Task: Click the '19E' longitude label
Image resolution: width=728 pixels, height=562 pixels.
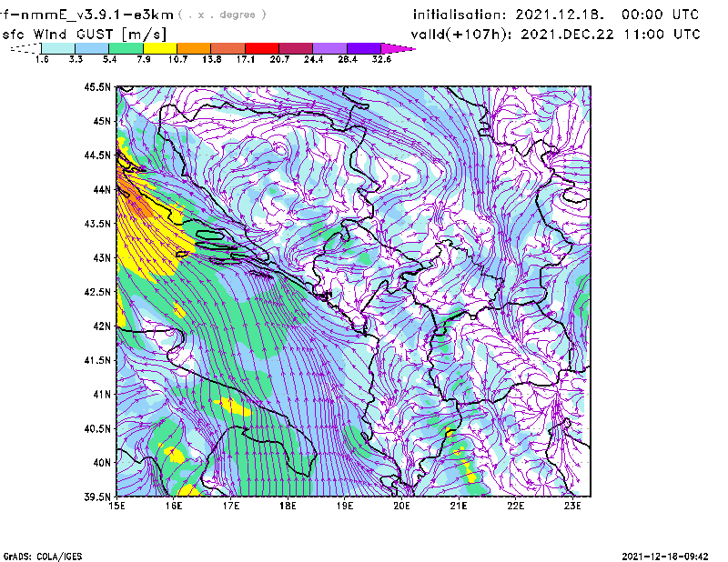Action: (345, 506)
